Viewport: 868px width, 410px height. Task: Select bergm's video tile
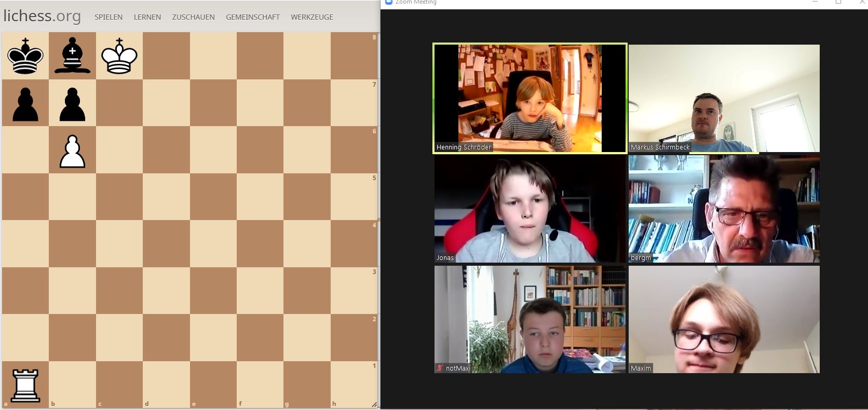pos(724,209)
